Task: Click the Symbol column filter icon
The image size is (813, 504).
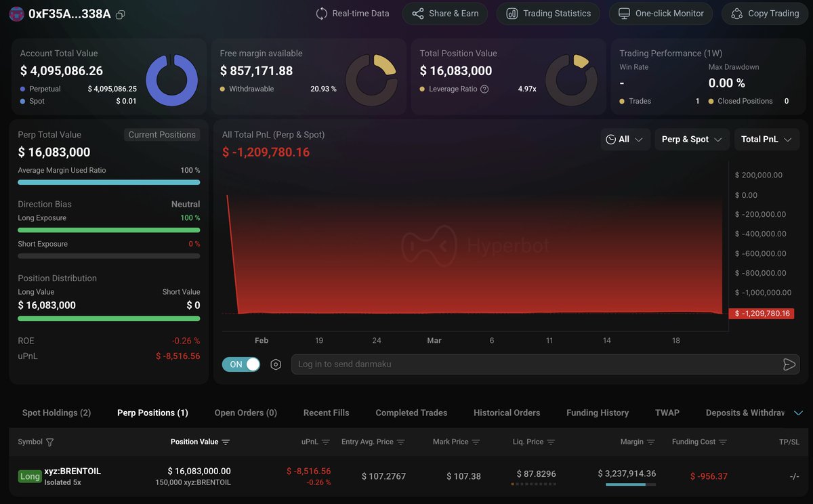Action: (49, 442)
